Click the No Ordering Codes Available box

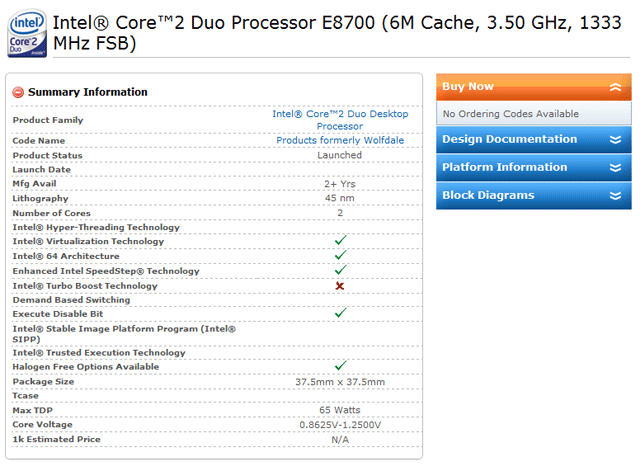point(533,113)
